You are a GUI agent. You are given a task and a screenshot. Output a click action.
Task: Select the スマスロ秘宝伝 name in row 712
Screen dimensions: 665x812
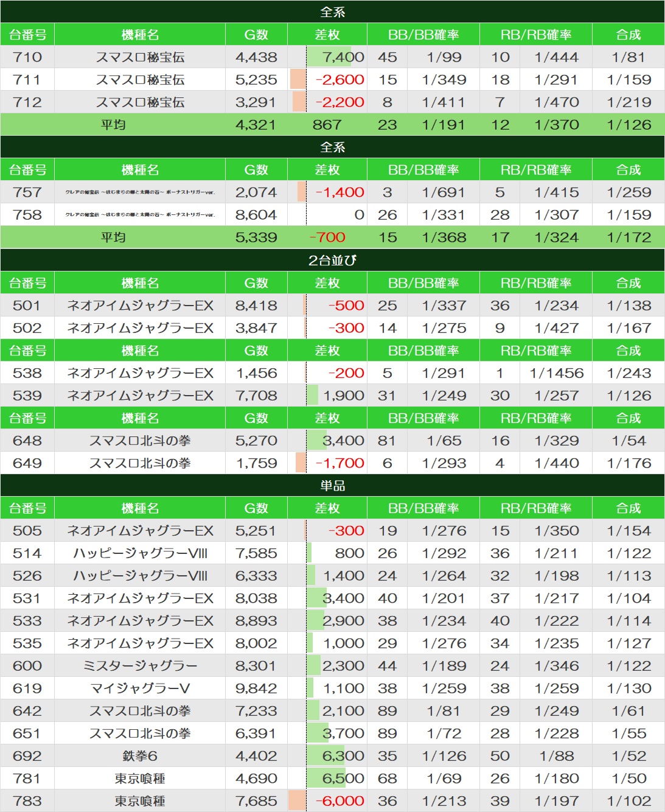(x=140, y=102)
